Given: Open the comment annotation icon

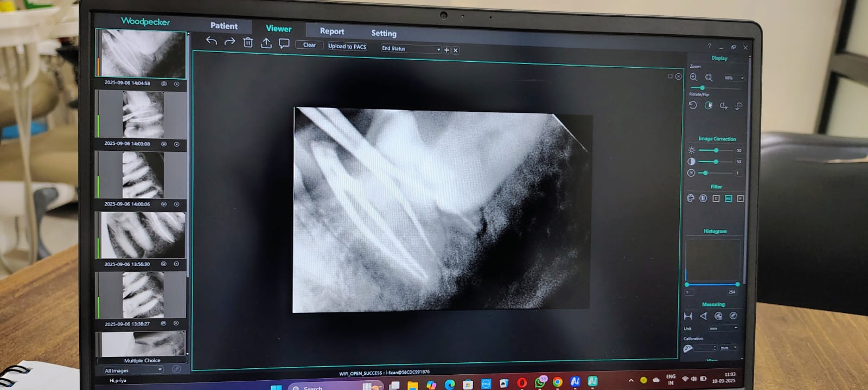Looking at the screenshot, I should click(x=284, y=43).
